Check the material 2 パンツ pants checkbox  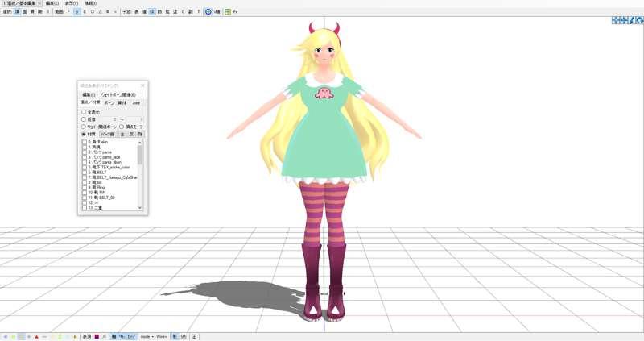tap(85, 152)
